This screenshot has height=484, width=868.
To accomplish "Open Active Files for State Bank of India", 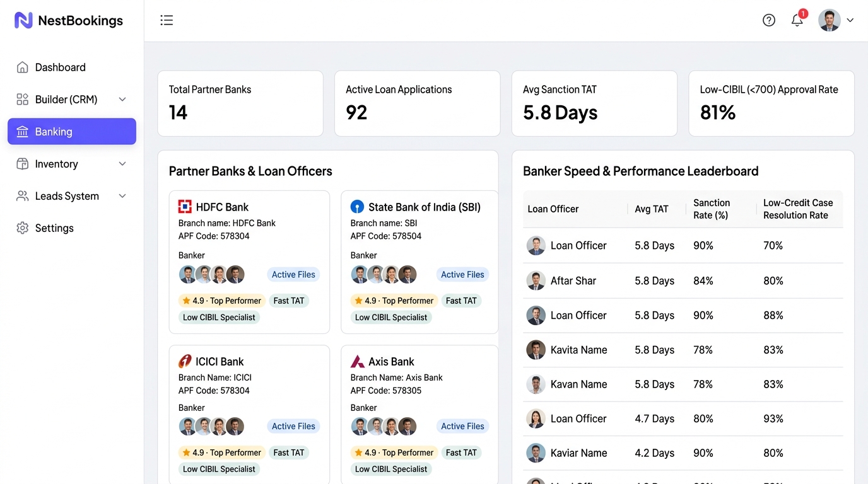I will (x=462, y=275).
